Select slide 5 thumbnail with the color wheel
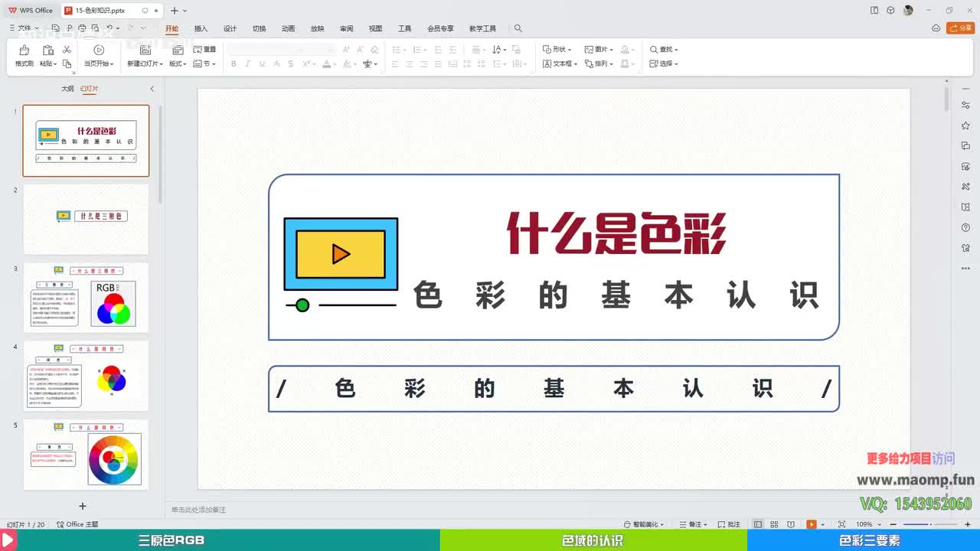Image resolution: width=980 pixels, height=551 pixels. pos(86,455)
